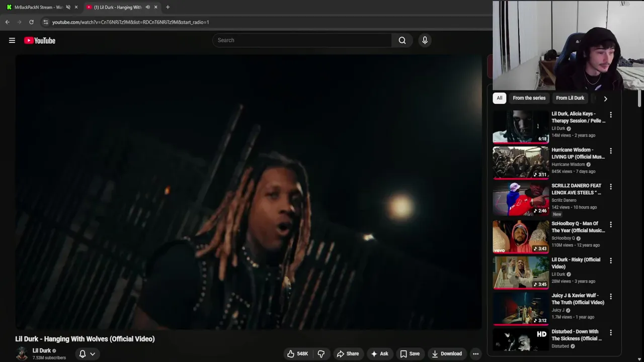Open the Lil Durk channel avatar
This screenshot has height=362, width=644.
[x=22, y=353]
